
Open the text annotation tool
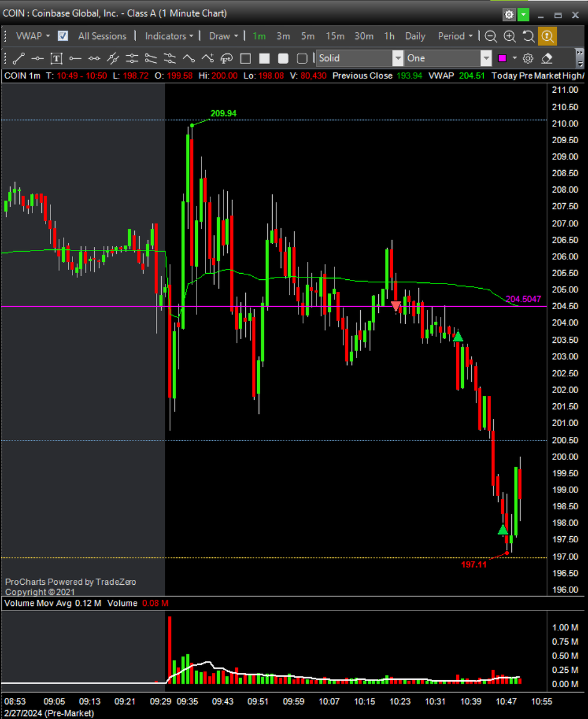tap(56, 58)
